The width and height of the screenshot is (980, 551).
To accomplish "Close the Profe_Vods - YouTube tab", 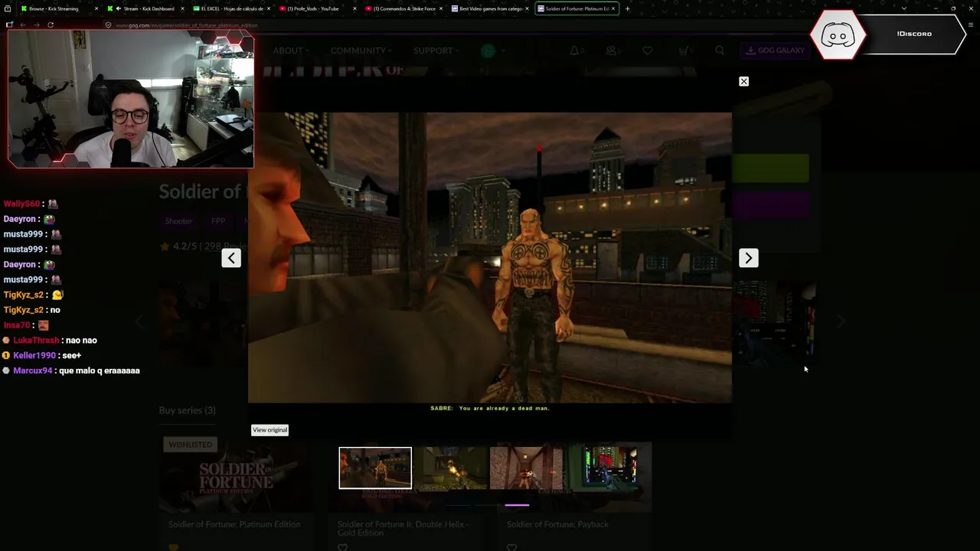I will click(x=354, y=8).
